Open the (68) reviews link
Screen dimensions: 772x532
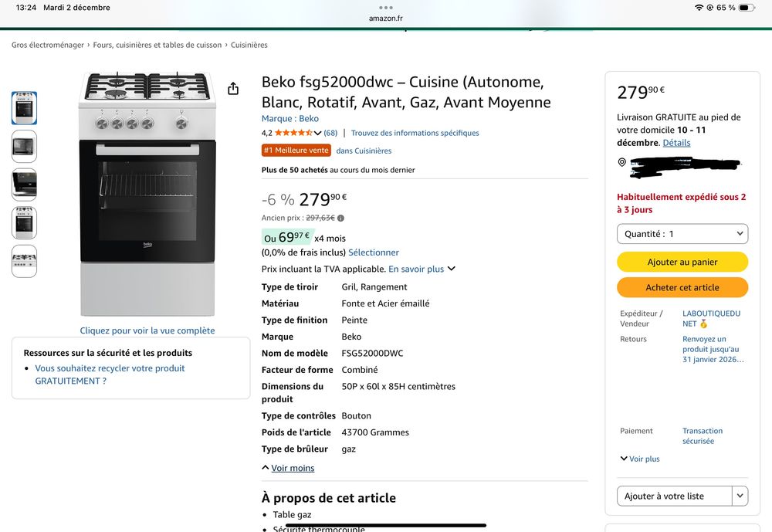[330, 133]
